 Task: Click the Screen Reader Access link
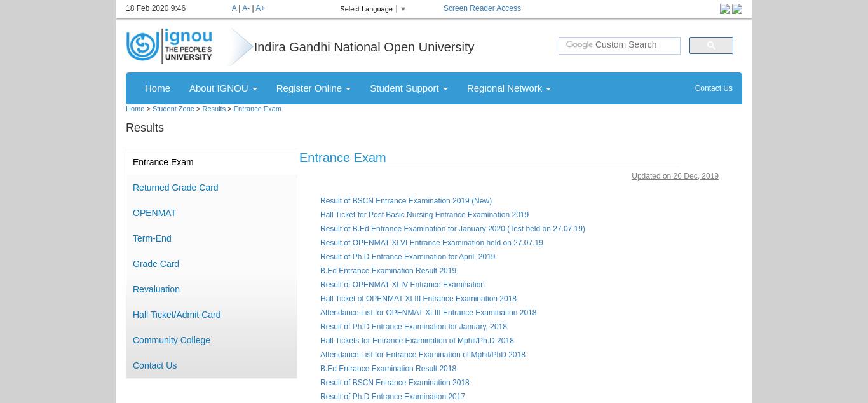coord(482,8)
